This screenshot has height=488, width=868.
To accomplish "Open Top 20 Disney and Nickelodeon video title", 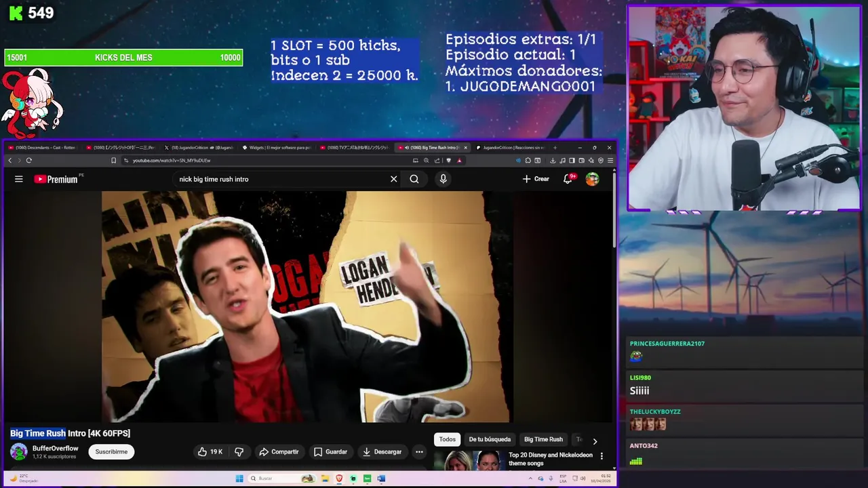I will [551, 459].
